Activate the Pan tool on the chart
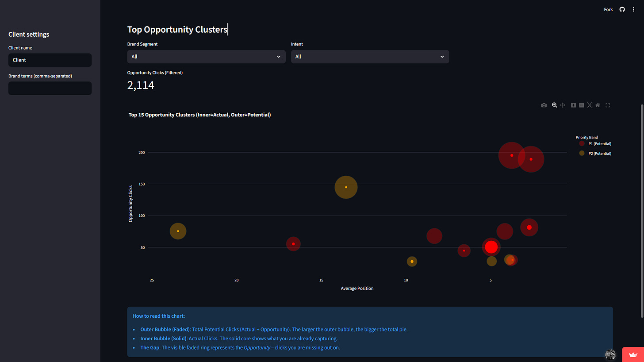The height and width of the screenshot is (362, 644). click(x=563, y=105)
